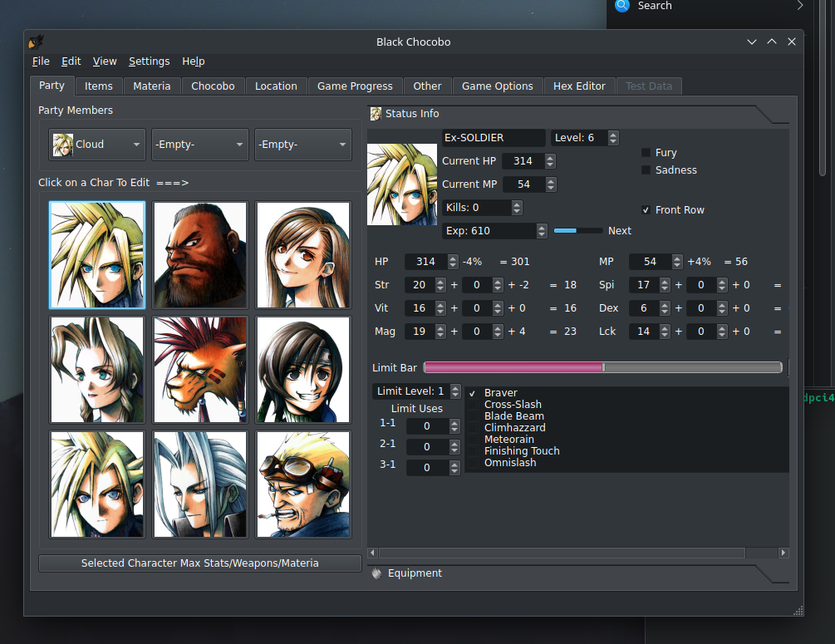835x644 pixels.
Task: Click Limit Uses 1-1 spinner arrows
Action: pos(454,426)
